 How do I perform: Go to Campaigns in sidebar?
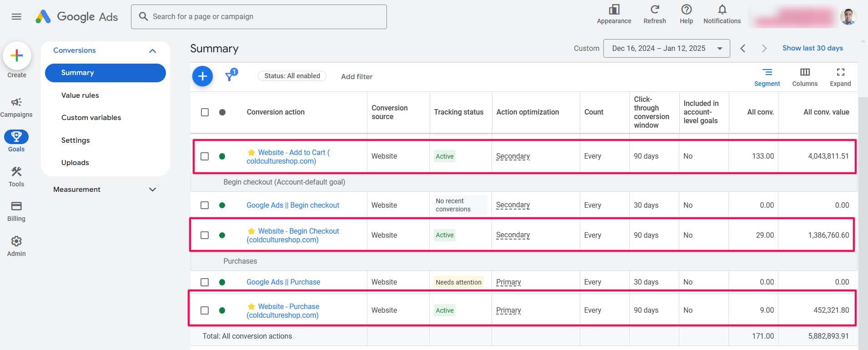click(16, 107)
